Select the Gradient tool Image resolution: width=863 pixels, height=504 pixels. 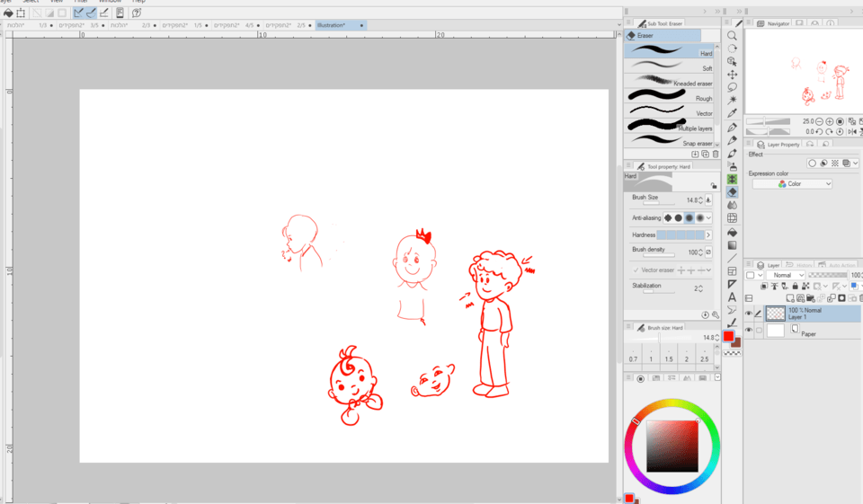pos(732,245)
